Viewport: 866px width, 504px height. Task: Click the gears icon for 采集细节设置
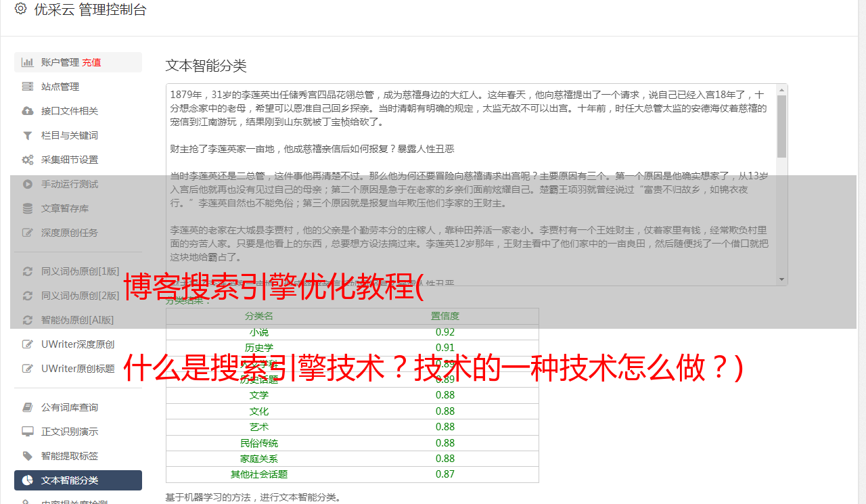point(28,160)
